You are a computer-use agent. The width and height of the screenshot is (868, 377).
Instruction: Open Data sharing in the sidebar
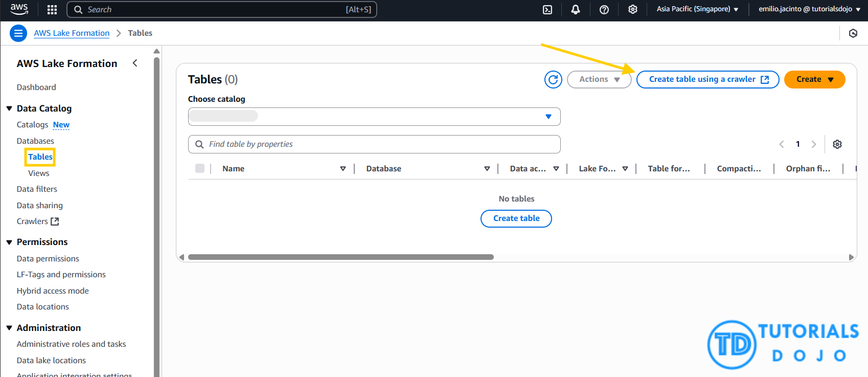[40, 206]
